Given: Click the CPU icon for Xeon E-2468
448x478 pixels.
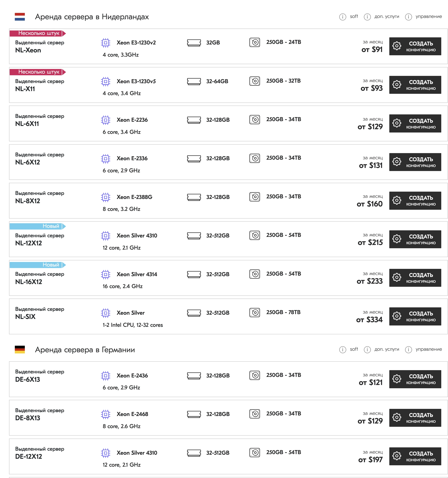Looking at the screenshot, I should click(105, 414).
